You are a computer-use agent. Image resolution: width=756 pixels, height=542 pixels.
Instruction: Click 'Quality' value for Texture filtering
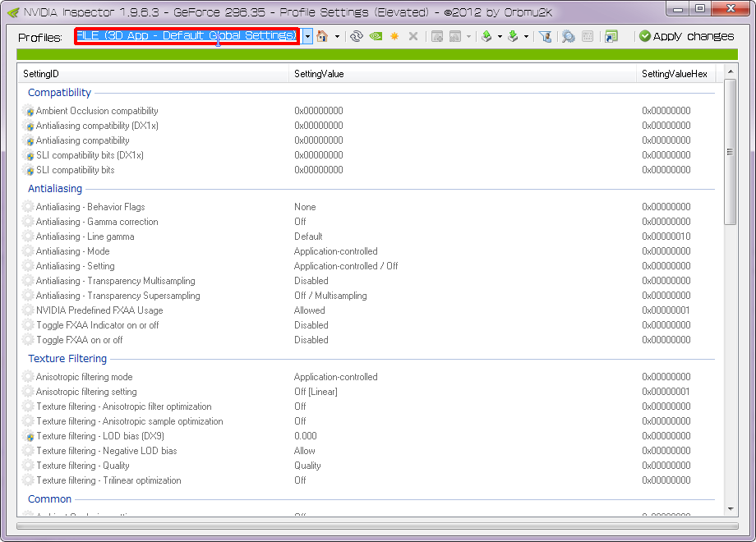coord(307,466)
